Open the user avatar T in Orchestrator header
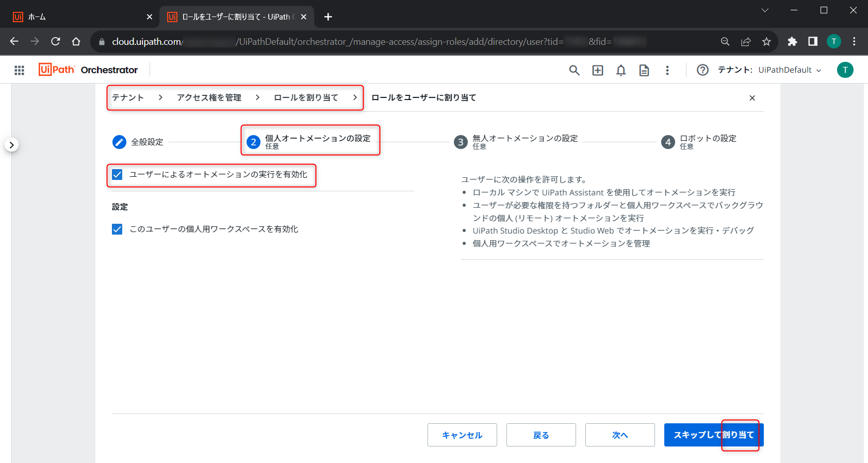This screenshot has height=463, width=868. (x=845, y=70)
